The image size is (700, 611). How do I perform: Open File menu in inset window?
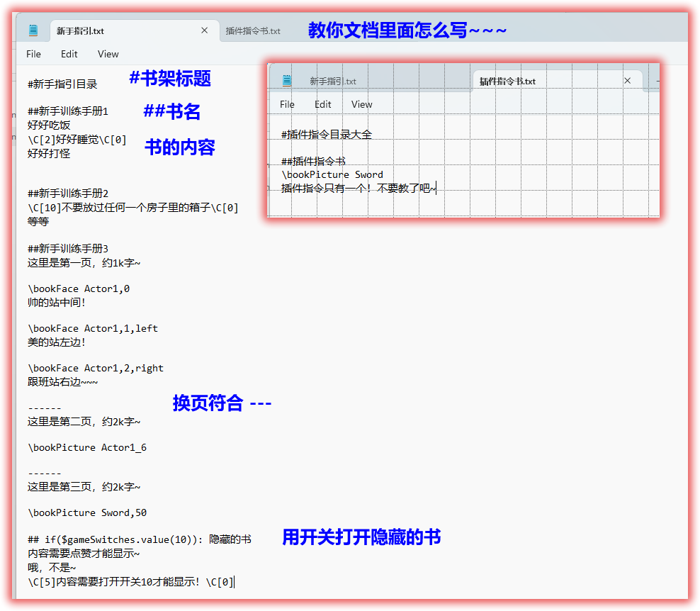[x=287, y=104]
